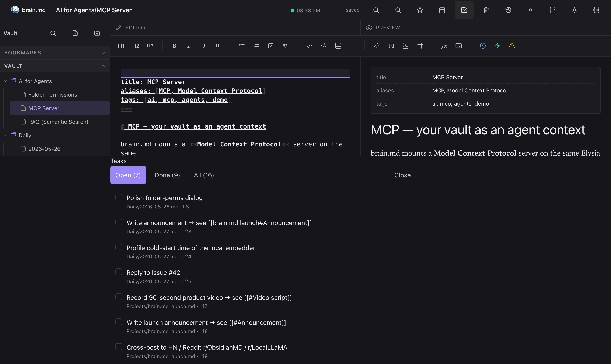This screenshot has height=364, width=611.
Task: Open MCP Server note in sidebar
Action: pos(60,108)
